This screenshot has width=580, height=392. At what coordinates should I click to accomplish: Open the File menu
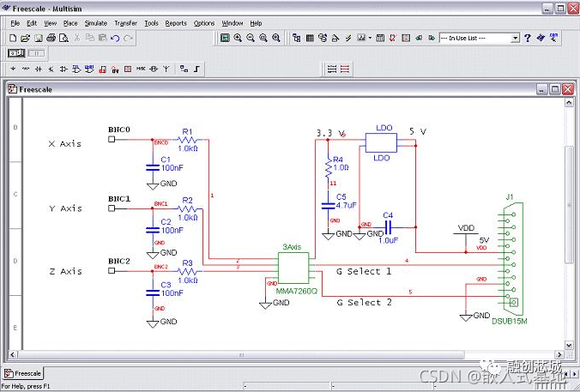pos(15,23)
